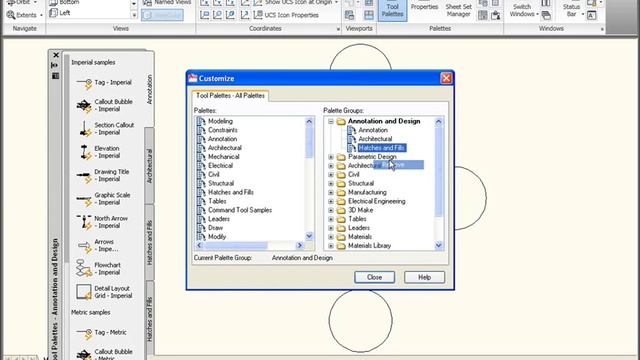
Task: Open the Views list dropdown arrow
Action: point(134,15)
